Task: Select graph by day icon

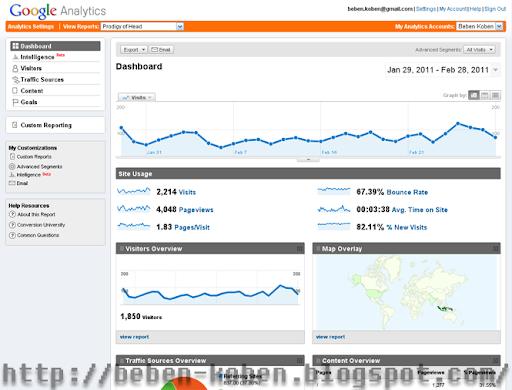Action: pyautogui.click(x=474, y=95)
